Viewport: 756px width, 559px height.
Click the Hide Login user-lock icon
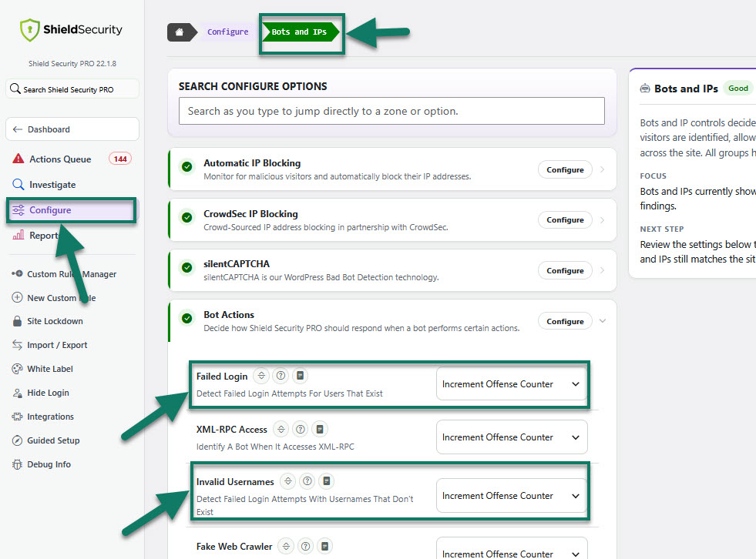tap(18, 393)
